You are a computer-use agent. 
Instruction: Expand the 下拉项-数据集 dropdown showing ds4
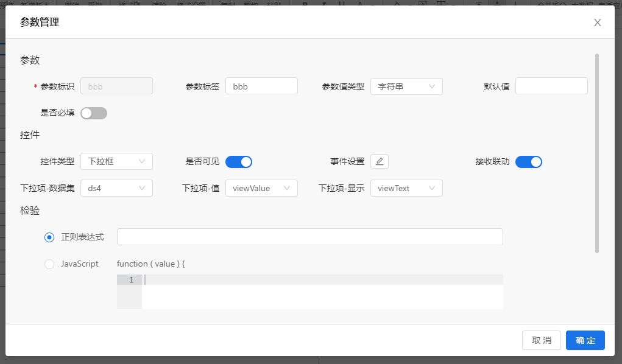point(116,188)
